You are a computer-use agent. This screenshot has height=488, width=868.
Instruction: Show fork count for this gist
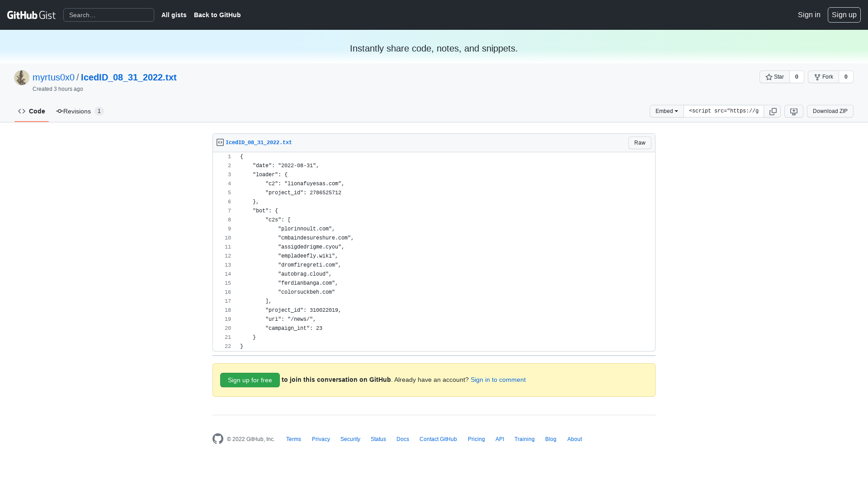pos(846,77)
